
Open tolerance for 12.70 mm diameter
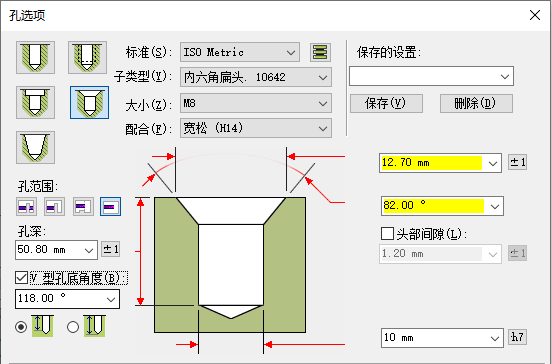[x=518, y=162]
